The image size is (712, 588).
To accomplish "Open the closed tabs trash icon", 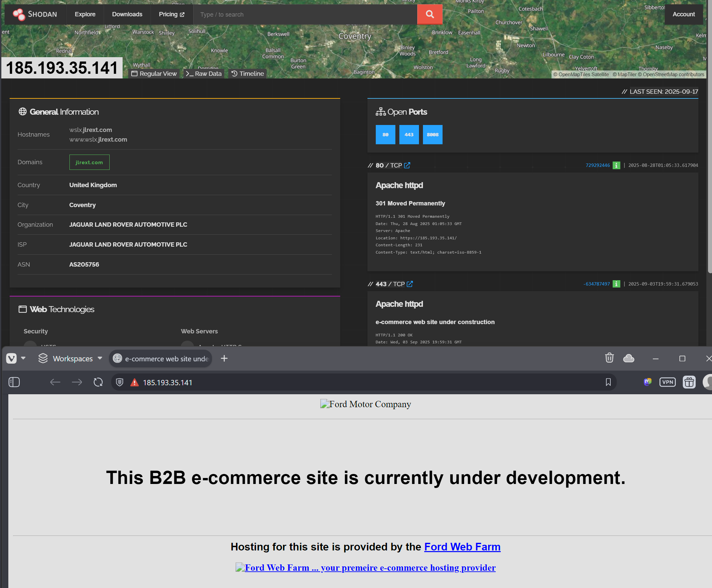I will pyautogui.click(x=609, y=358).
